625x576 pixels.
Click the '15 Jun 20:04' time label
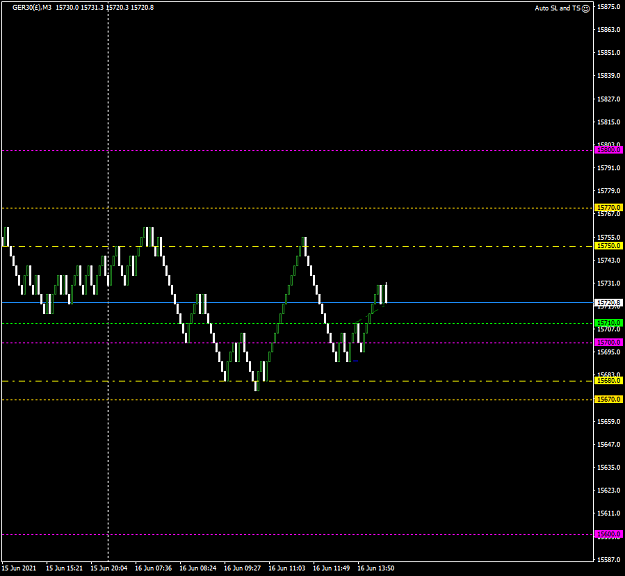(109, 568)
